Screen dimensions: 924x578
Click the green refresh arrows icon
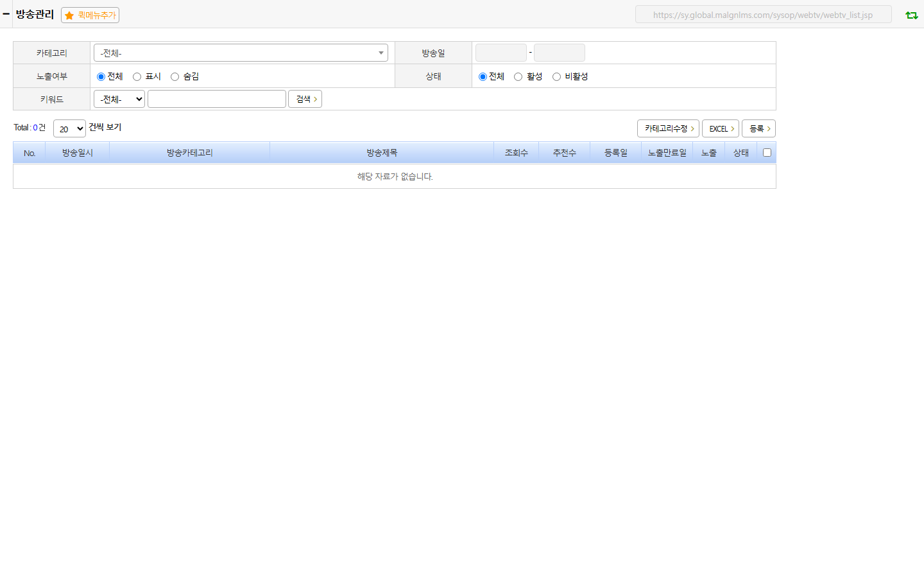click(x=911, y=15)
